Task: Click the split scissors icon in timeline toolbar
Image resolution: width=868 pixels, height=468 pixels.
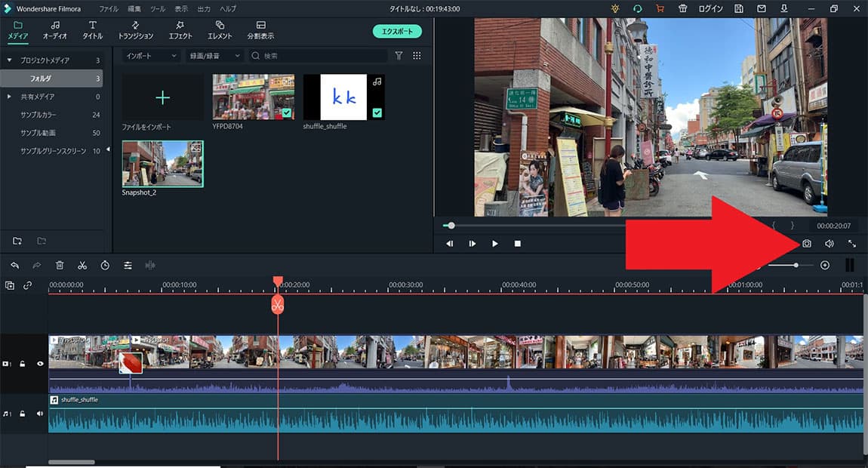Action: point(82,265)
